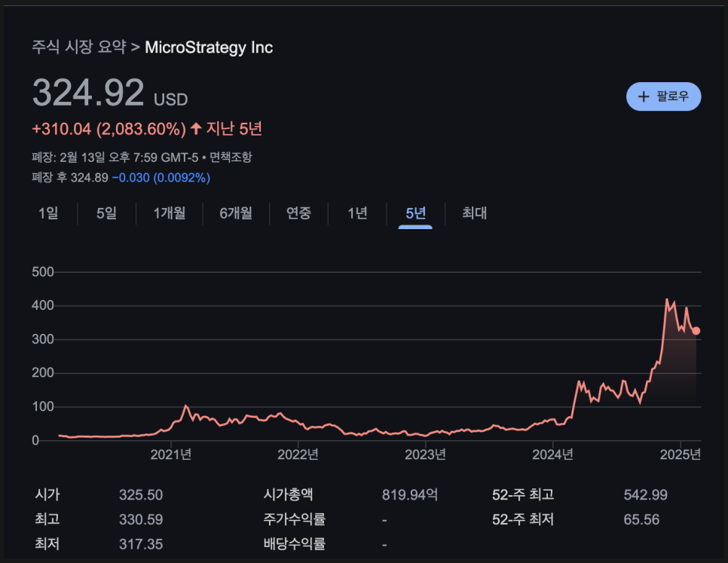
Task: Click the 52-주 최고 value 542.99
Action: point(645,494)
